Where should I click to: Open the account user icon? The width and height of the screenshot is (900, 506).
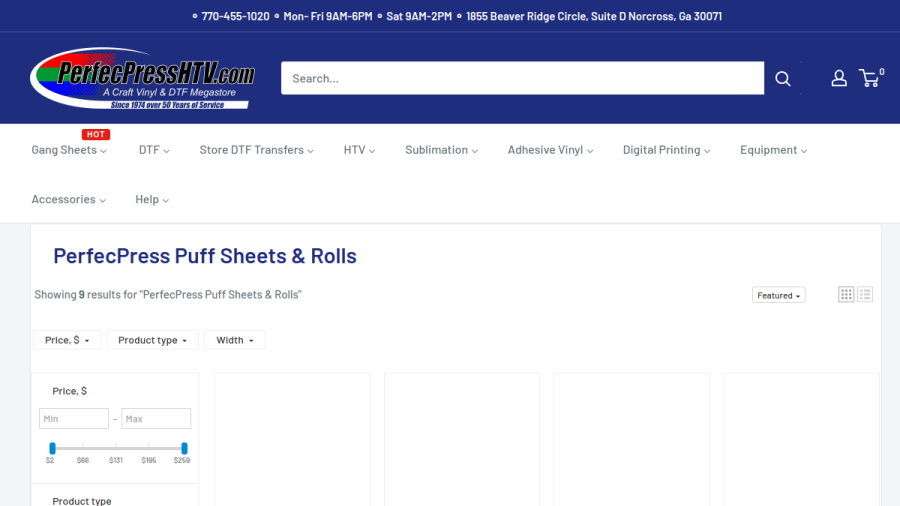click(839, 78)
